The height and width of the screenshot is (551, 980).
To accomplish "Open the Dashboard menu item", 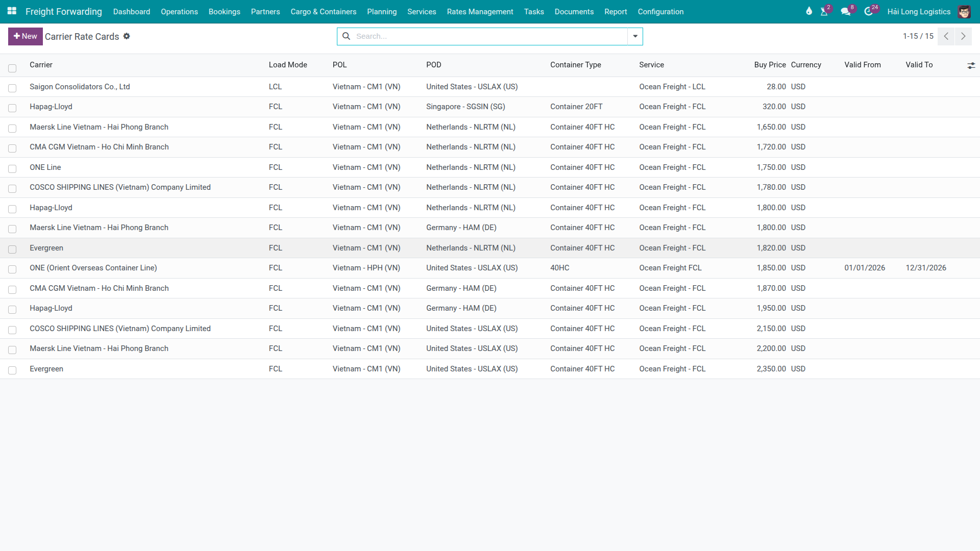I will pyautogui.click(x=132, y=11).
